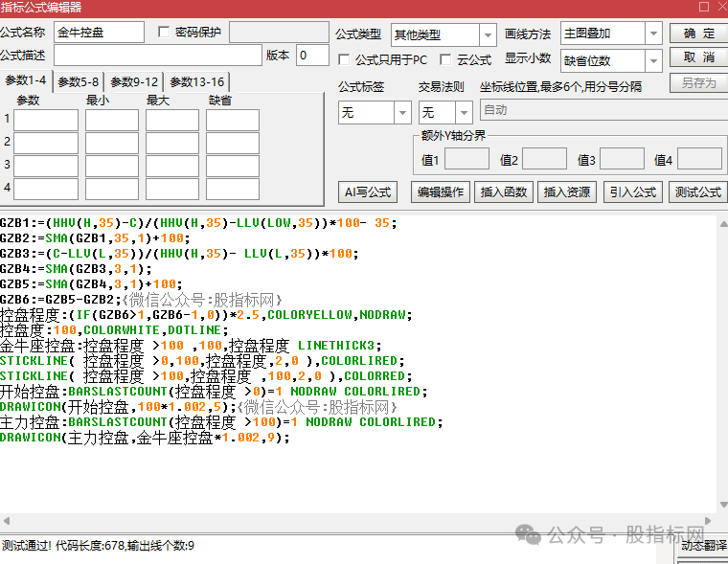The image size is (728, 564).
Task: Click row 2 最大 field
Action: 172,143
